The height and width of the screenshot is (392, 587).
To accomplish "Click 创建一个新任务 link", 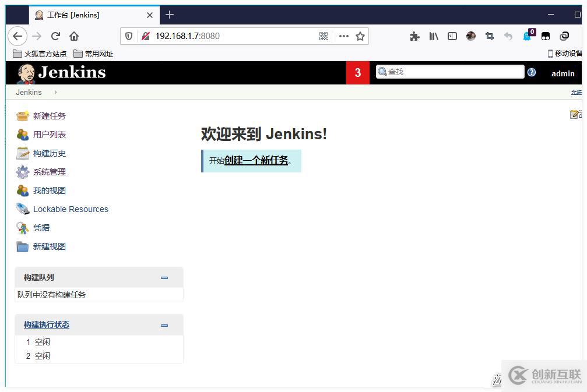I will [x=256, y=160].
